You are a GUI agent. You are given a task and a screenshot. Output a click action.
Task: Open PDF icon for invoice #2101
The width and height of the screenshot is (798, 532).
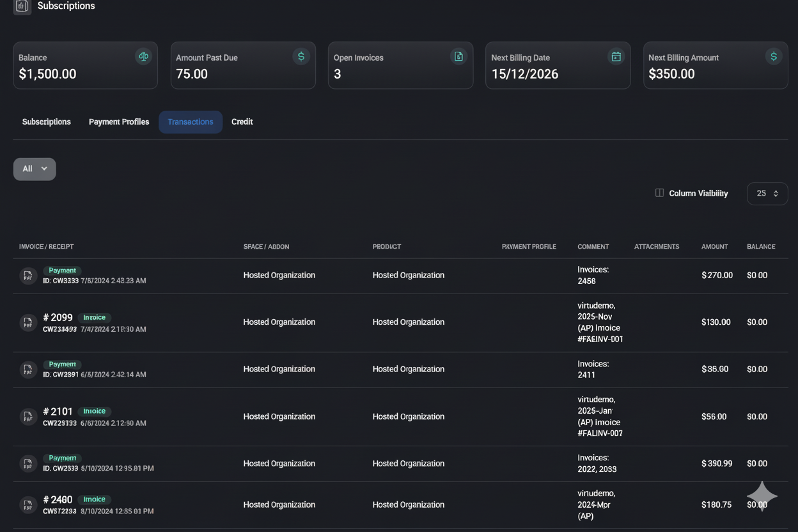[x=27, y=417]
